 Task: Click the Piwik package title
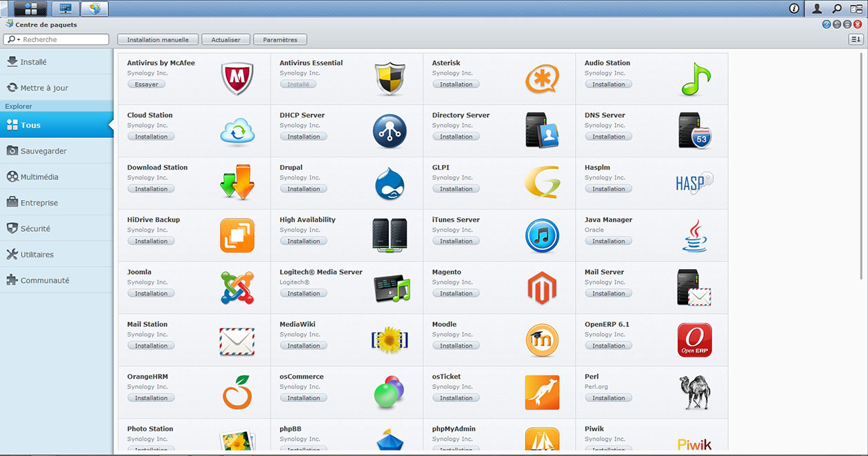pos(594,428)
